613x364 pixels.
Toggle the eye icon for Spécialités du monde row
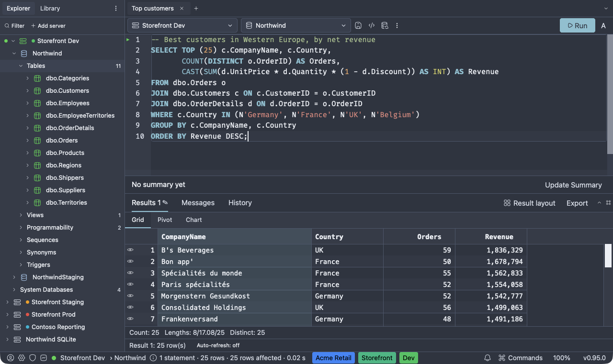130,273
